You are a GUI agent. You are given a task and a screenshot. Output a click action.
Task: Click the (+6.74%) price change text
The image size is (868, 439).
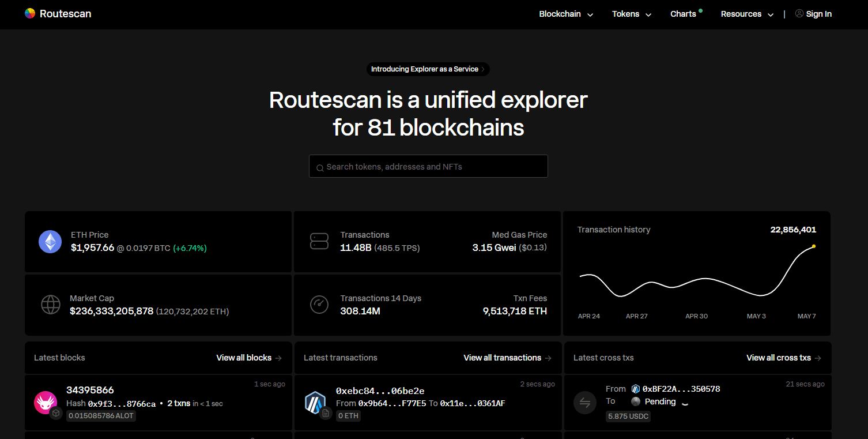click(190, 248)
